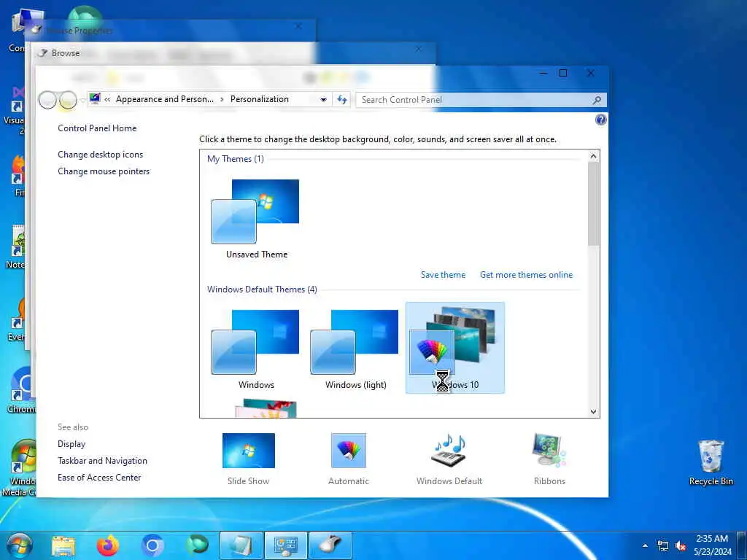Close the Mouse Properties window
Viewport: 747px width, 560px height.
tap(298, 26)
